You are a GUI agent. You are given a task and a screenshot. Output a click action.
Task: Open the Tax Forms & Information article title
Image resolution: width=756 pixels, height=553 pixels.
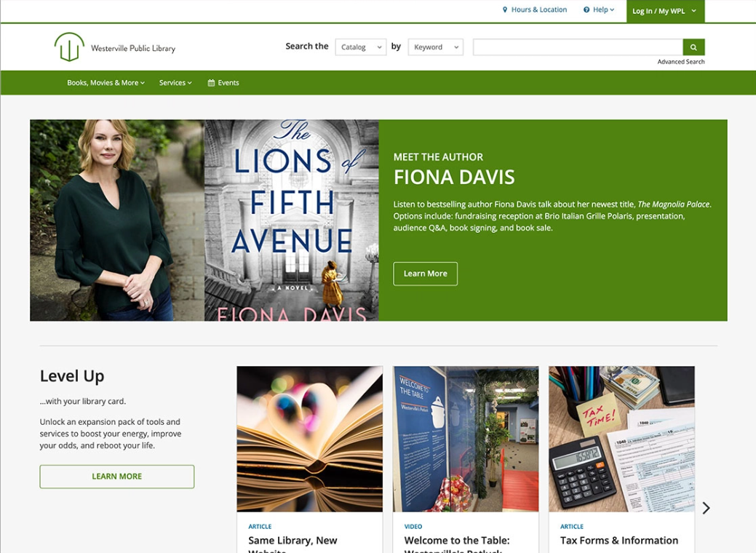coord(618,540)
